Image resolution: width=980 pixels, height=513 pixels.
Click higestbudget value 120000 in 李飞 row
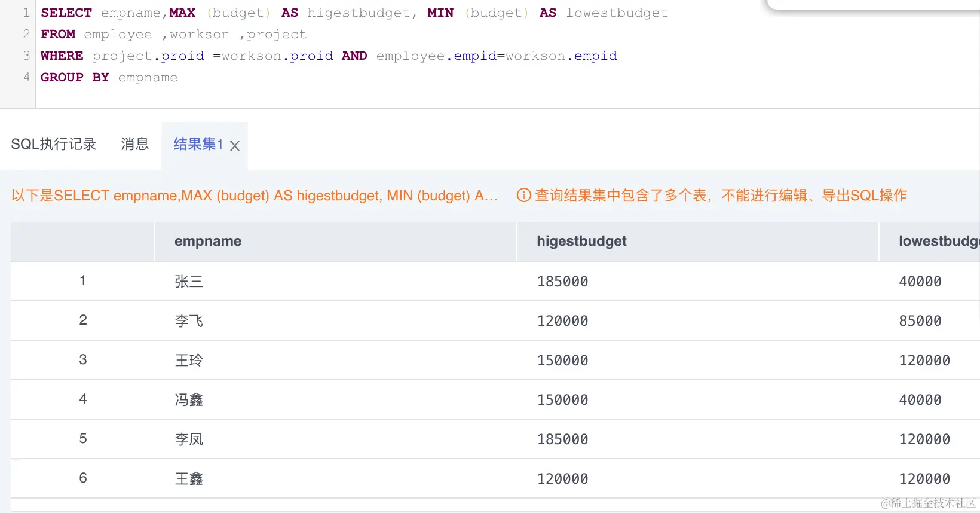[562, 320]
